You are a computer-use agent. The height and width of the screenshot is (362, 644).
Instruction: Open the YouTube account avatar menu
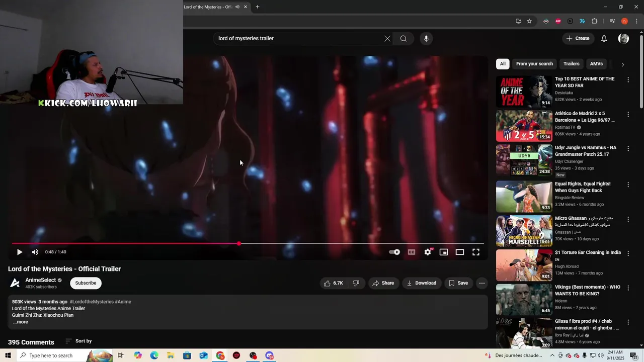(623, 39)
